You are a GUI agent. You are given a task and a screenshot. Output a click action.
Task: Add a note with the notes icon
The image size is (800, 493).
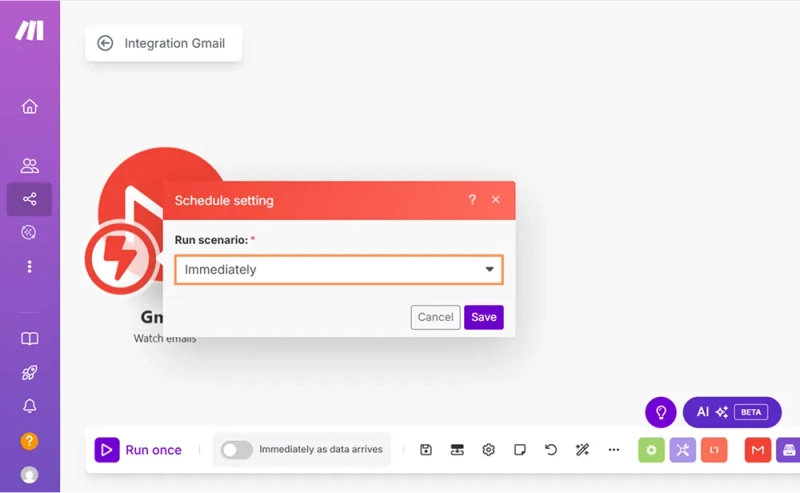520,450
